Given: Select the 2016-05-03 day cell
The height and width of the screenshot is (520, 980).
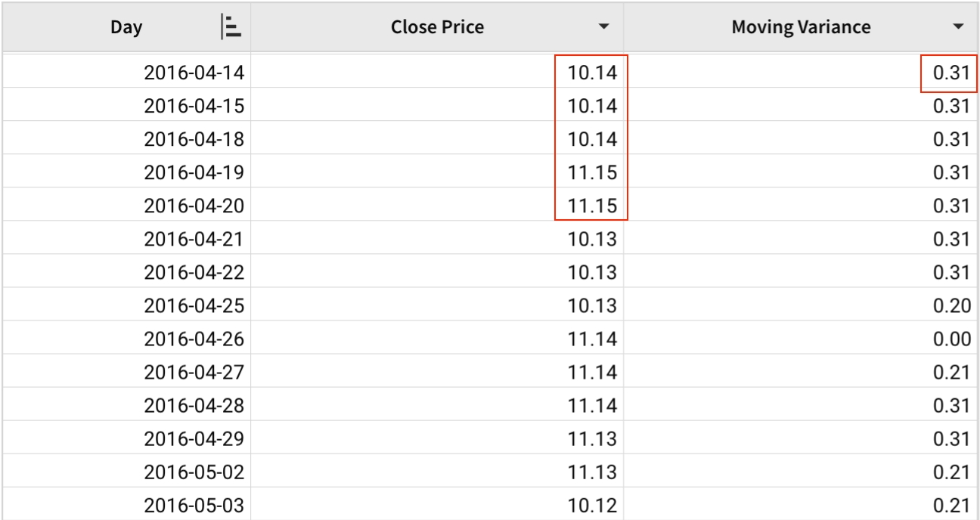Looking at the screenshot, I should [195, 505].
